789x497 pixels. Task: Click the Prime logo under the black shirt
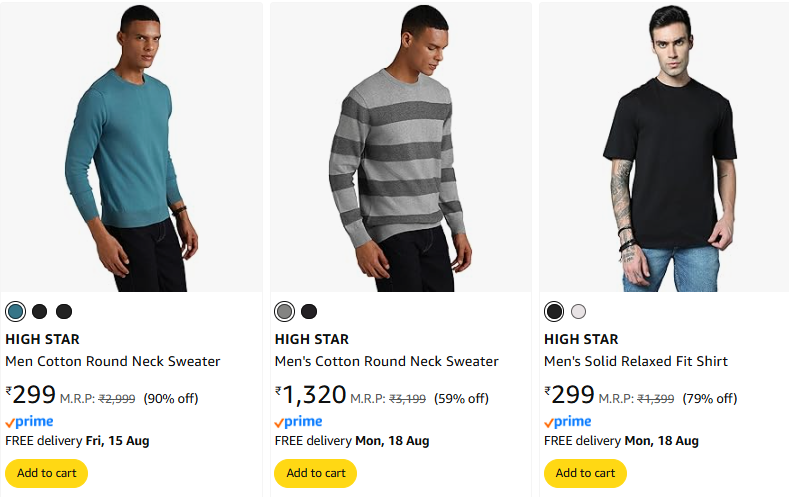point(567,422)
